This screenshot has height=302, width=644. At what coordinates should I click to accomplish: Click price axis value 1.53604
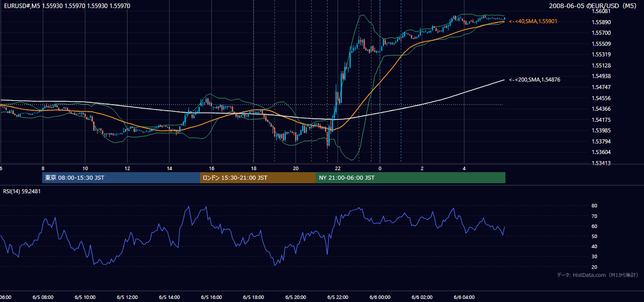pos(601,152)
